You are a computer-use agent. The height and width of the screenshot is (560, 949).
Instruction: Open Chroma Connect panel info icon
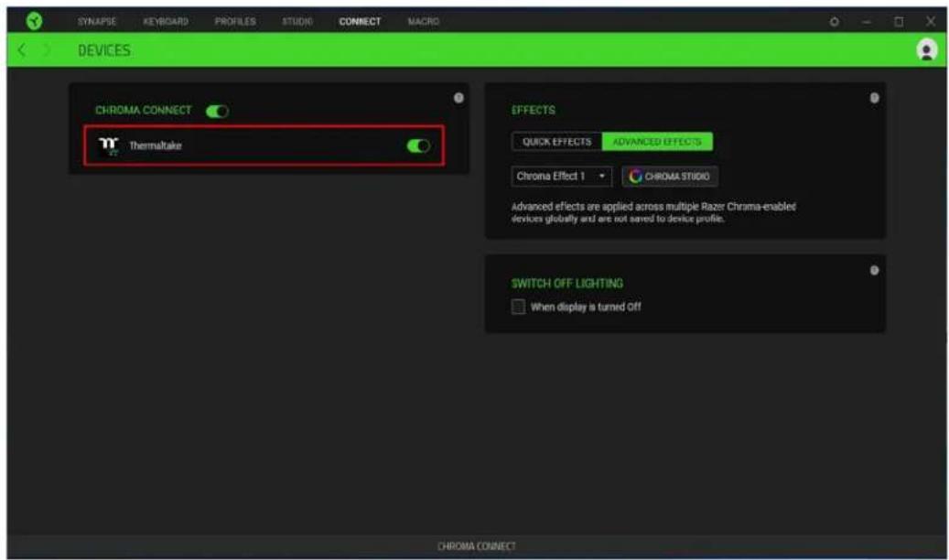[x=458, y=98]
